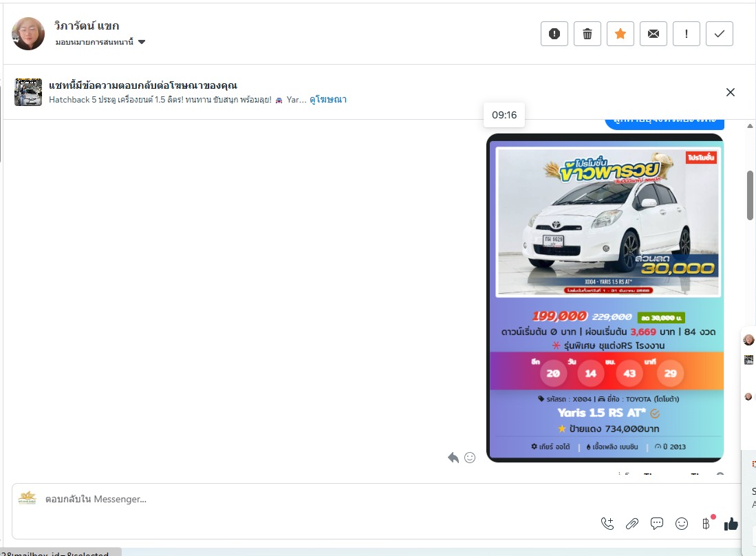Click the blue sent message bubble
Viewport: 756px width, 556px height.
pos(665,124)
